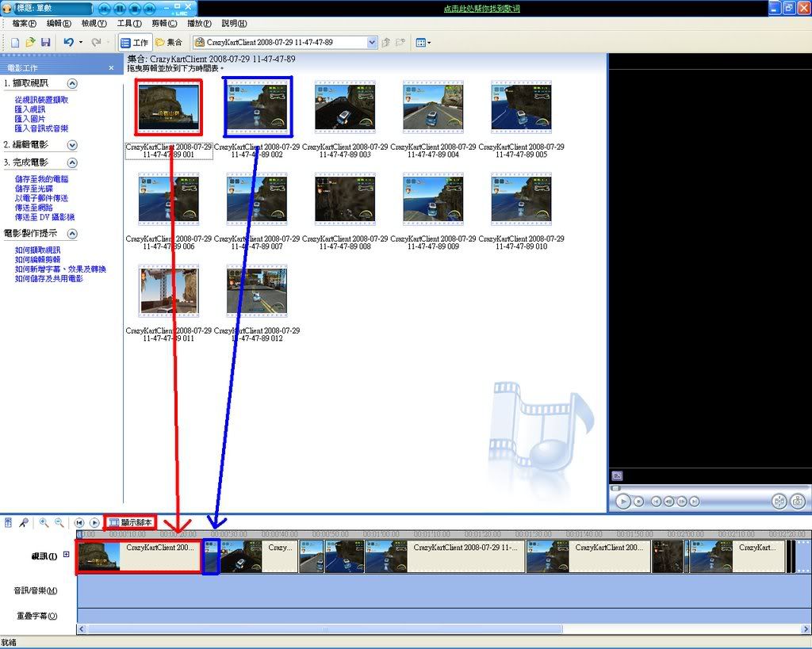The width and height of the screenshot is (812, 649).
Task: Open the project file with the folder icon
Action: 30,42
